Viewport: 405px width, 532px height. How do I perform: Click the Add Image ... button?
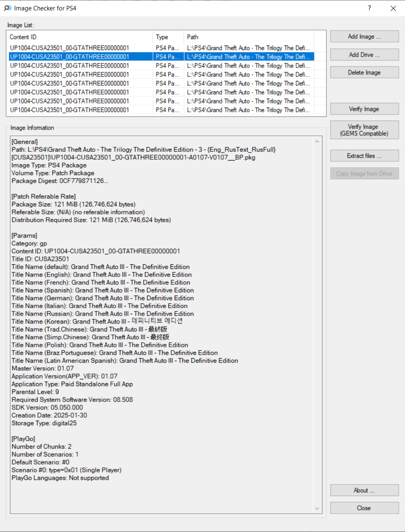pos(364,37)
